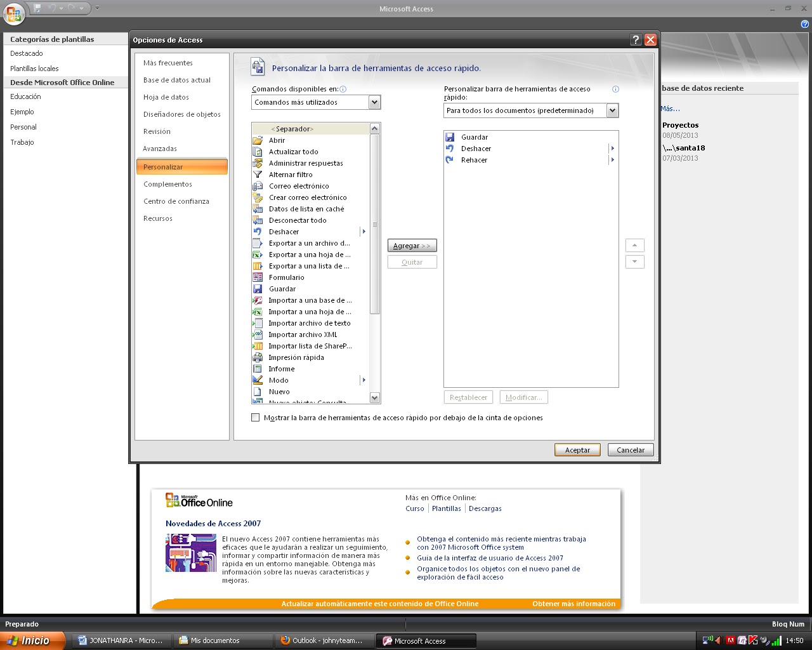The image size is (812, 650).
Task: Click the Nuevo blank page icon
Action: 258,392
